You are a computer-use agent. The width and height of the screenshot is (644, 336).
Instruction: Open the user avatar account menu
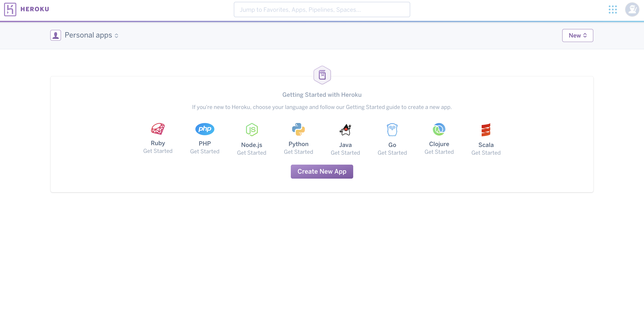click(632, 9)
